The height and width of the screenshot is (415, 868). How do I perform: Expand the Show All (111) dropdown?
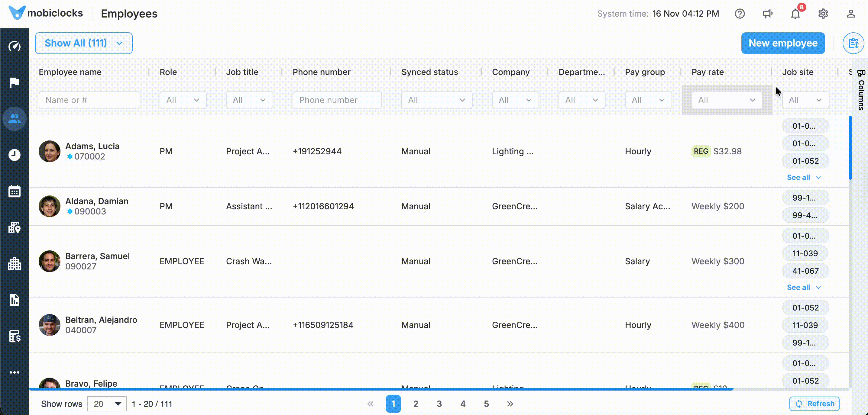[83, 43]
